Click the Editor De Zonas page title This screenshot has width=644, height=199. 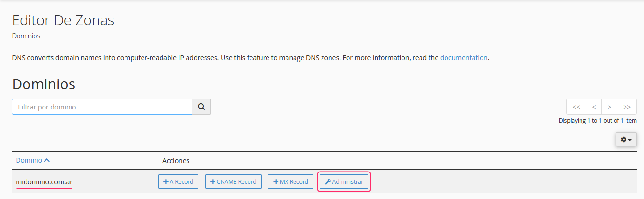63,20
